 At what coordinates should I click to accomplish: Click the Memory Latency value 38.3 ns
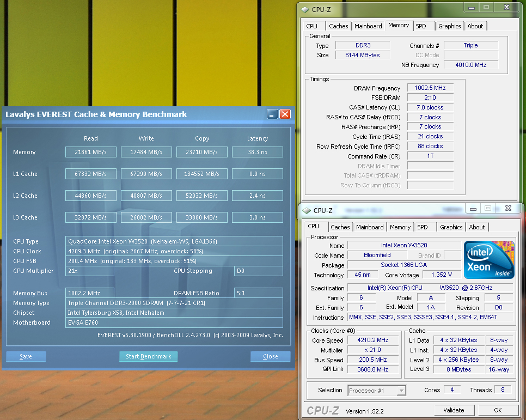pyautogui.click(x=258, y=152)
